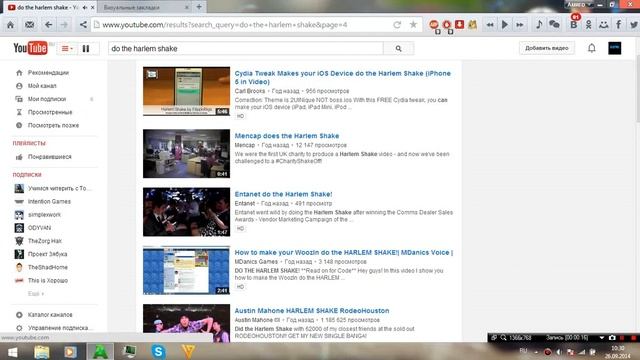Open a new browser tab with plus button
This screenshot has width=640, height=360.
pos(199,7)
